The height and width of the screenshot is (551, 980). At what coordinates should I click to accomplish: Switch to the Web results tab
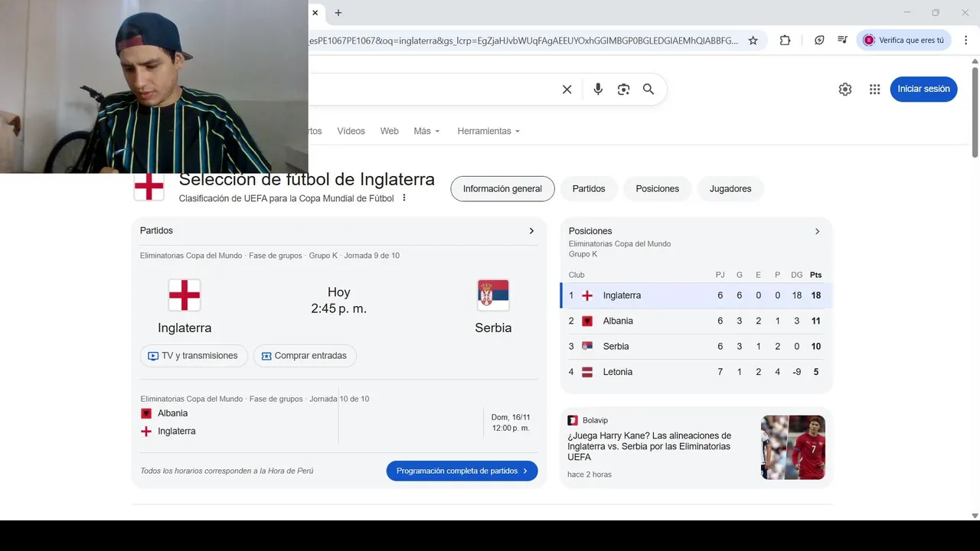pos(389,131)
